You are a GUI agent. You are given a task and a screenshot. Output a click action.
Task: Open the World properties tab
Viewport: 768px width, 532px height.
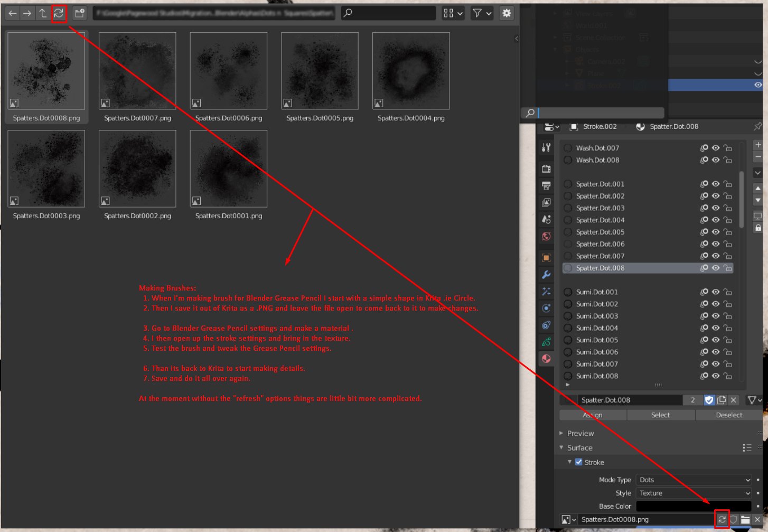click(x=546, y=236)
